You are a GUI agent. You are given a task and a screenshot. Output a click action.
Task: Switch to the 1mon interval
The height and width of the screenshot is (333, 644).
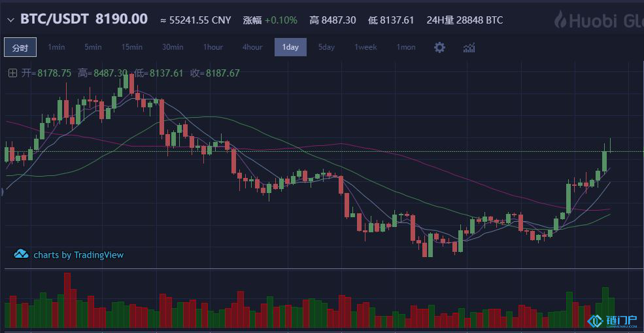click(x=405, y=48)
